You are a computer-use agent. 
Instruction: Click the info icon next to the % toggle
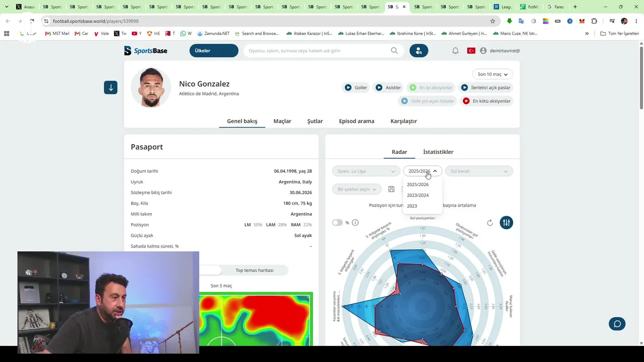coord(355,223)
